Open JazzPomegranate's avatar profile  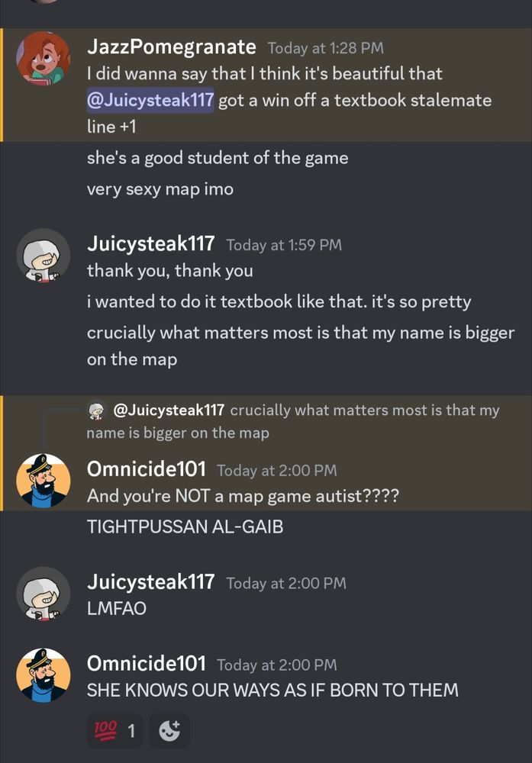tap(44, 59)
